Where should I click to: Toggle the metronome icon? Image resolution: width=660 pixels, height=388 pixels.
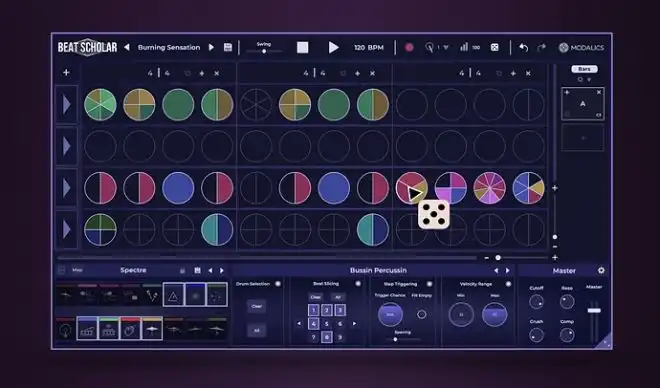(x=430, y=48)
